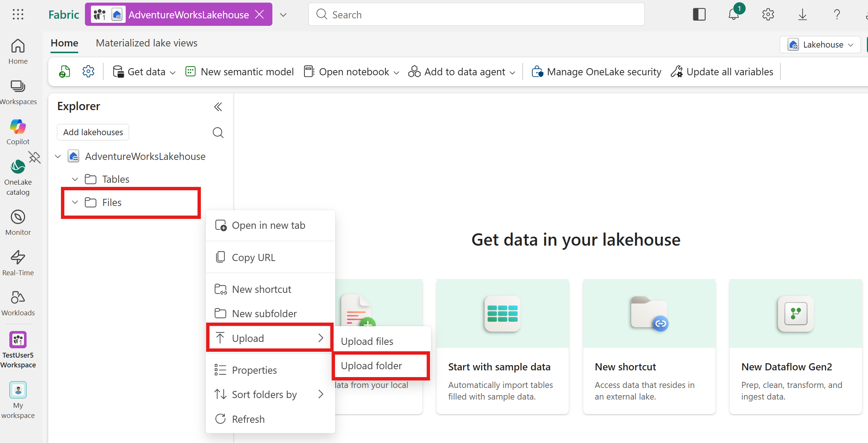The width and height of the screenshot is (868, 443).
Task: Click Manage OneLake security button
Action: pos(597,72)
